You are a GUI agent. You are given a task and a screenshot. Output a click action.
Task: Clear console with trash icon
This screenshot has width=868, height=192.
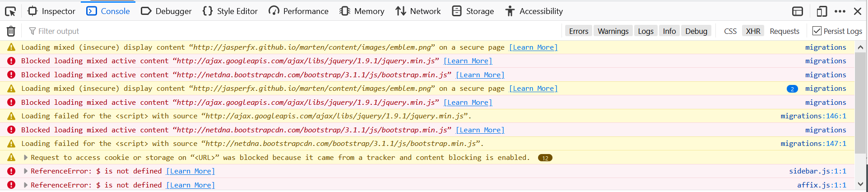[x=11, y=31]
